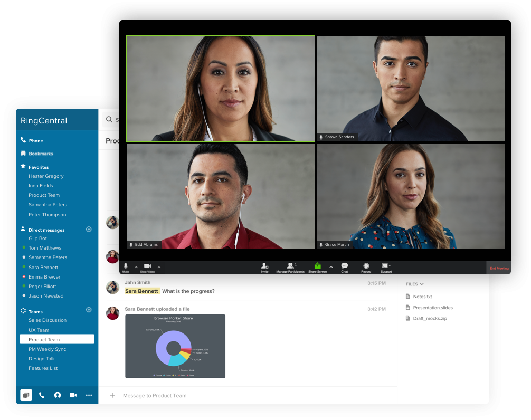The height and width of the screenshot is (420, 531).
Task: Open the meeting Chat icon
Action: pos(344,266)
